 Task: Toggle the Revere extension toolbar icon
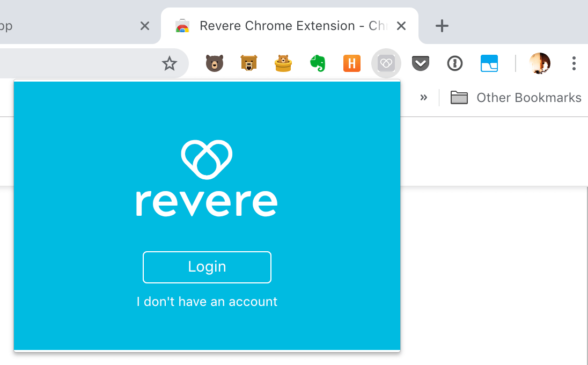tap(386, 63)
